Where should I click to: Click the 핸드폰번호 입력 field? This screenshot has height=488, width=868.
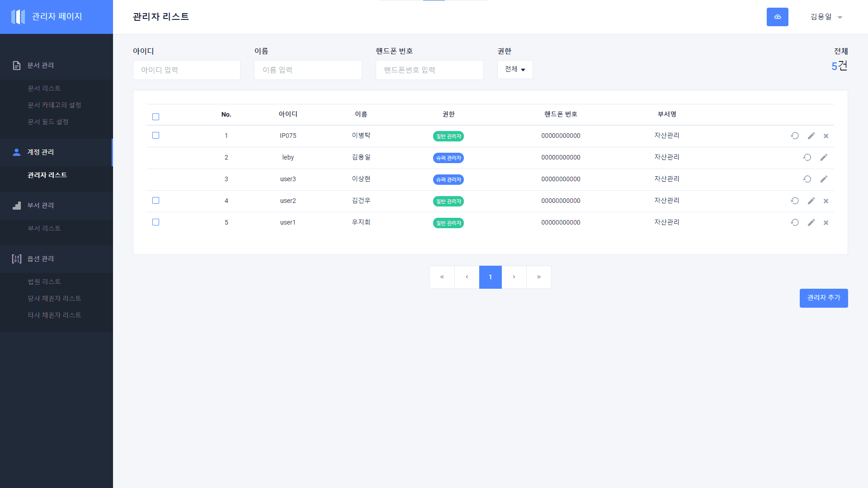point(429,70)
